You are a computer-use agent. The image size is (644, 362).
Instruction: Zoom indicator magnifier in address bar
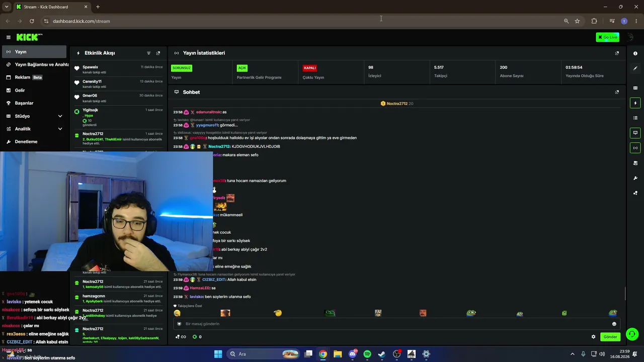(566, 21)
